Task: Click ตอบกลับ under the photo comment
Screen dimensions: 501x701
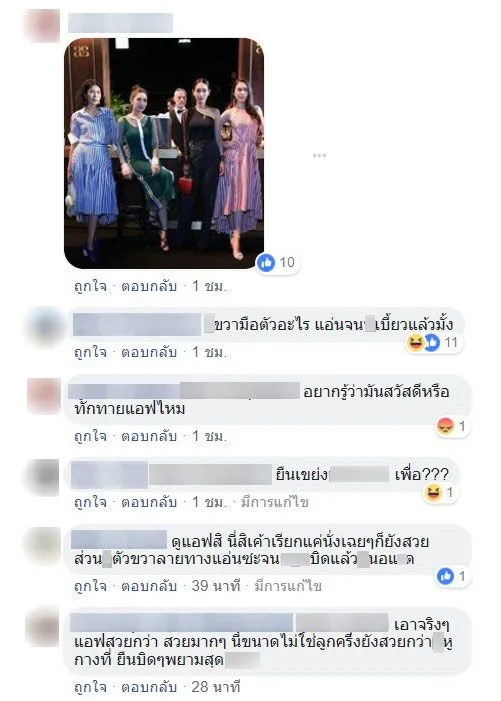Action: 149,286
